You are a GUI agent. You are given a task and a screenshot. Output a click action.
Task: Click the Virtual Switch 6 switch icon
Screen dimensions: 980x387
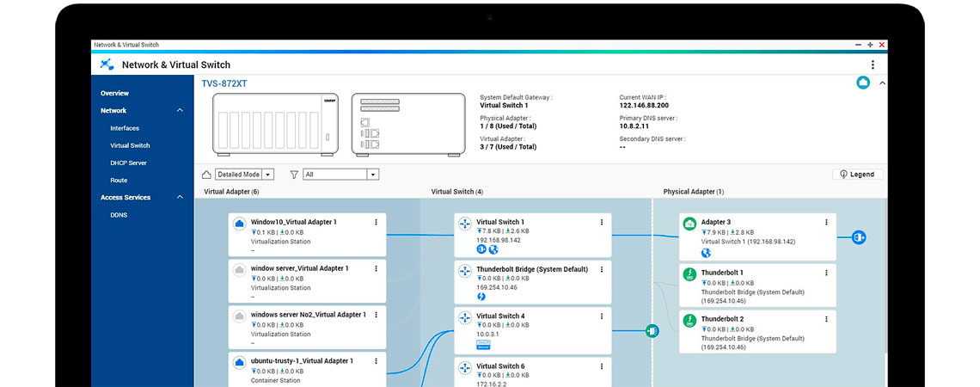tap(464, 367)
